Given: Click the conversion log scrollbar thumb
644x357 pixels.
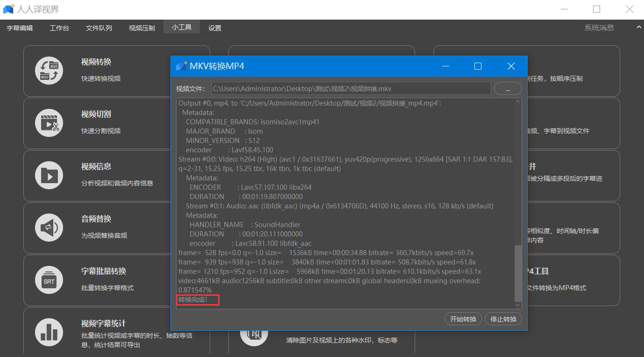Looking at the screenshot, I should click(518, 273).
